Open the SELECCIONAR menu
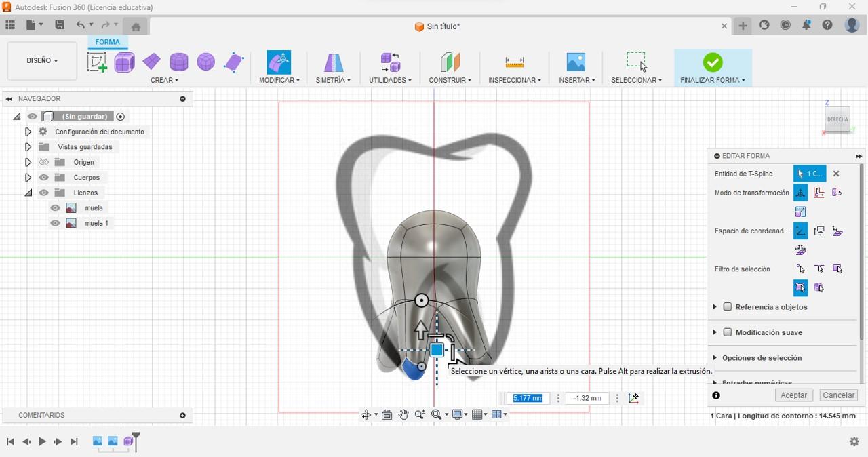 coord(637,80)
